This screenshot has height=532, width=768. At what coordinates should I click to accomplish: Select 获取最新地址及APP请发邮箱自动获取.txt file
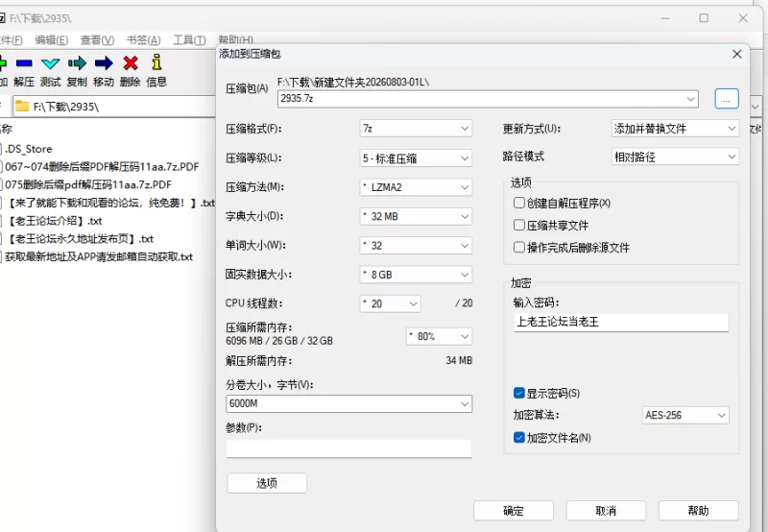click(99, 256)
